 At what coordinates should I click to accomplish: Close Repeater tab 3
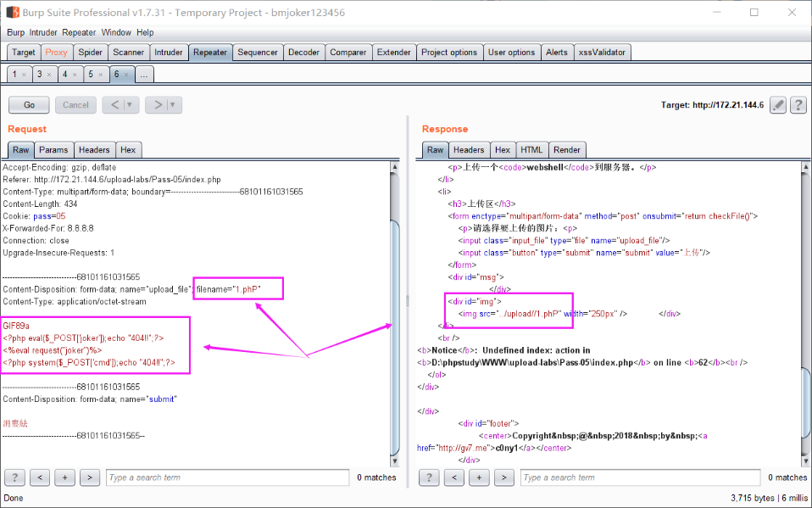[49, 75]
